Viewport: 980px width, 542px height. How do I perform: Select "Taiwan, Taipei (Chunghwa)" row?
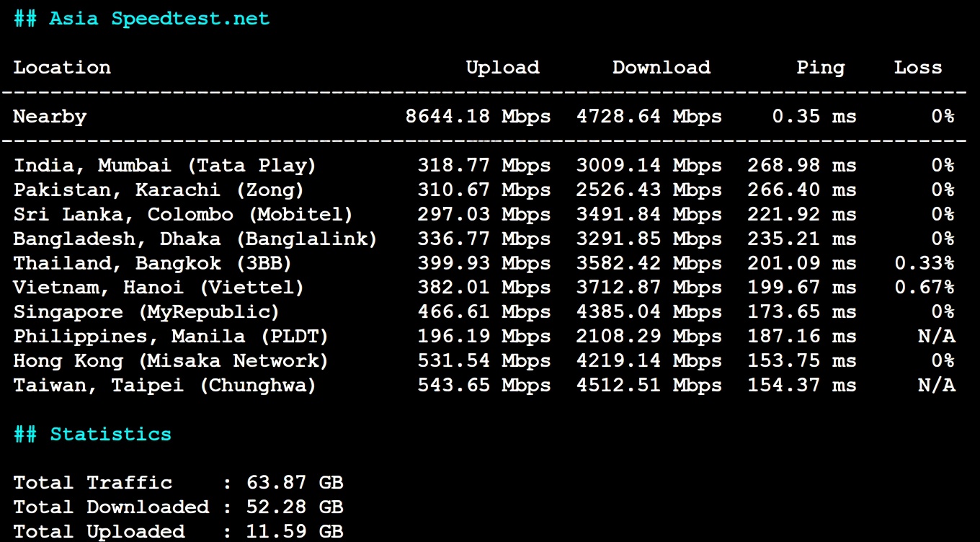[484, 386]
